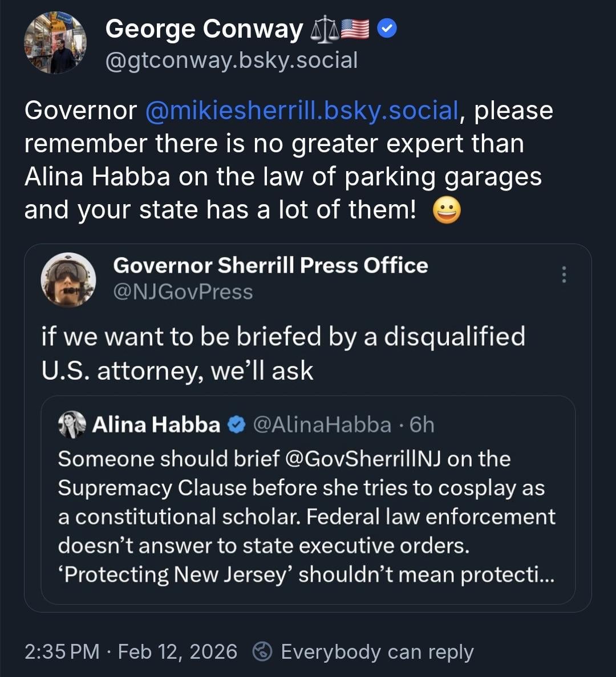
Task: Click the American flag emoji in display name
Action: click(355, 30)
